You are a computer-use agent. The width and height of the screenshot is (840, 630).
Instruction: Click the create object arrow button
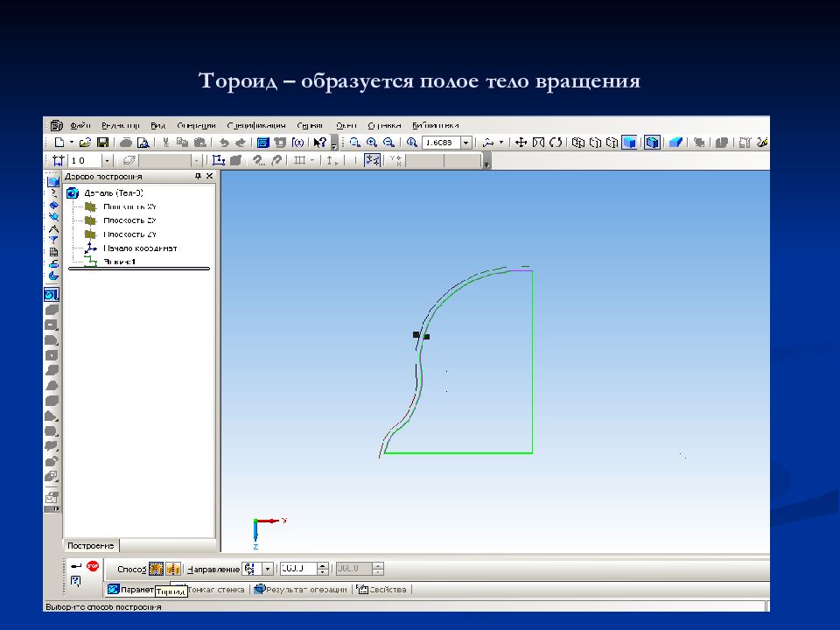[76, 566]
